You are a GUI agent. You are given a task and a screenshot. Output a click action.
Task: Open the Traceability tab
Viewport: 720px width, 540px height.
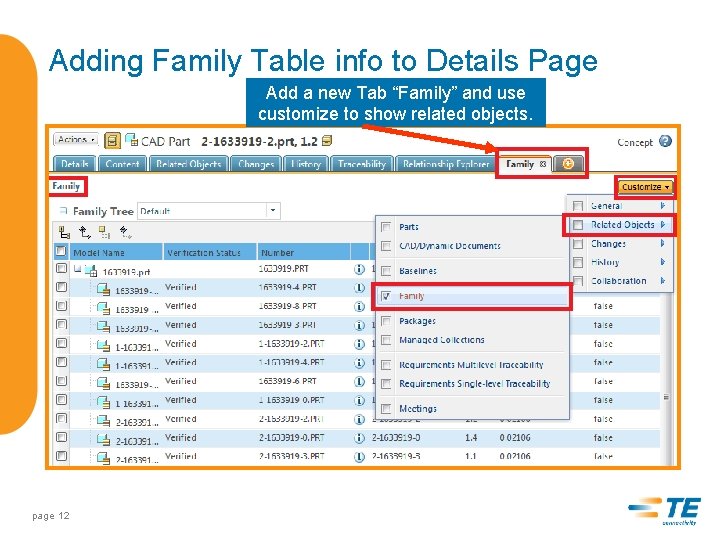pyautogui.click(x=362, y=164)
